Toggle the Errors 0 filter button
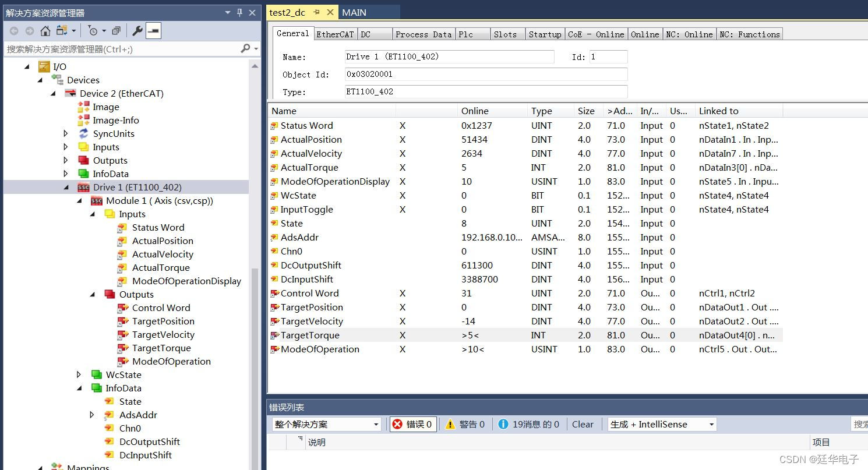 pos(413,425)
